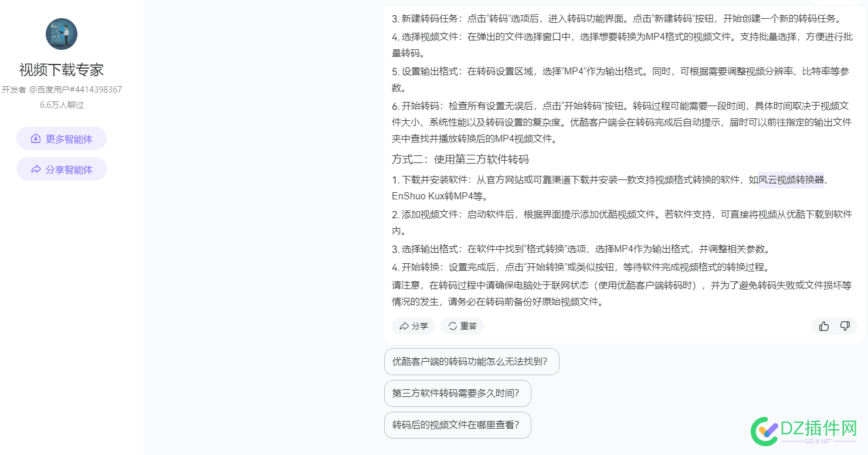Open 更多智能体 button
The width and height of the screenshot is (868, 455).
click(x=62, y=139)
